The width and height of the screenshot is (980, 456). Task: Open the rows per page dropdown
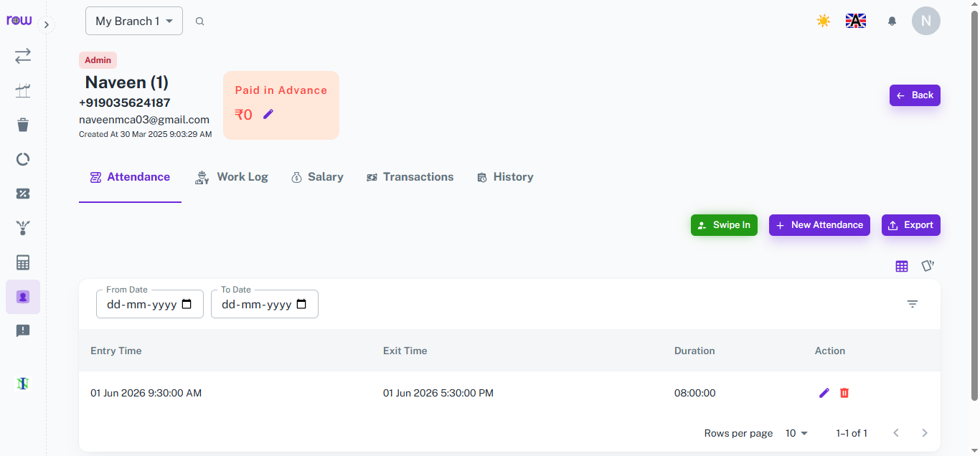click(796, 433)
